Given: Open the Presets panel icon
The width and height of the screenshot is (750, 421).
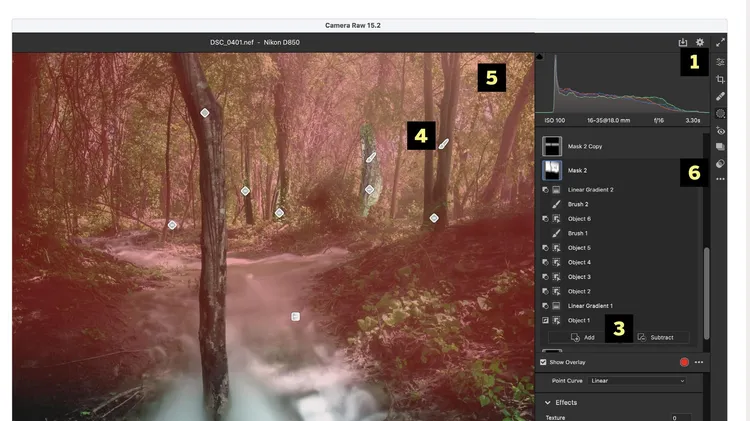Looking at the screenshot, I should click(720, 164).
